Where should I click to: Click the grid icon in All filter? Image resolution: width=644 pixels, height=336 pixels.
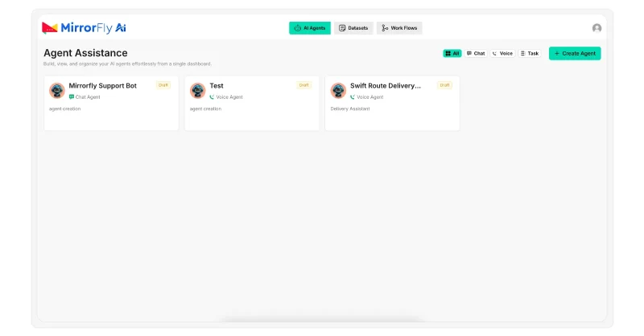coord(448,53)
